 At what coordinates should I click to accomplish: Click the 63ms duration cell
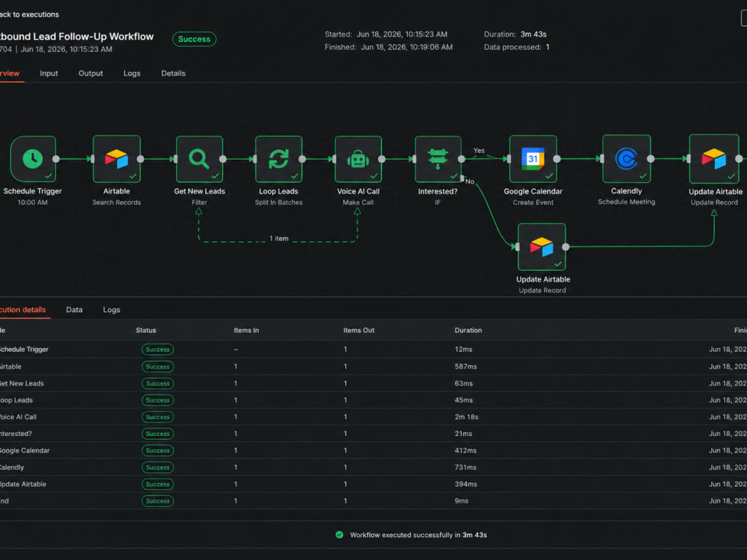coord(464,383)
